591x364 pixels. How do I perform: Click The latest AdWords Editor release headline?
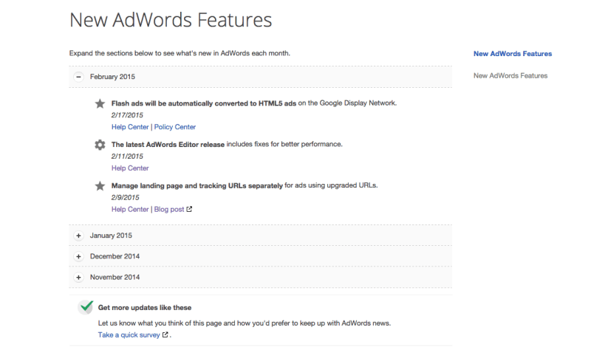tap(168, 144)
